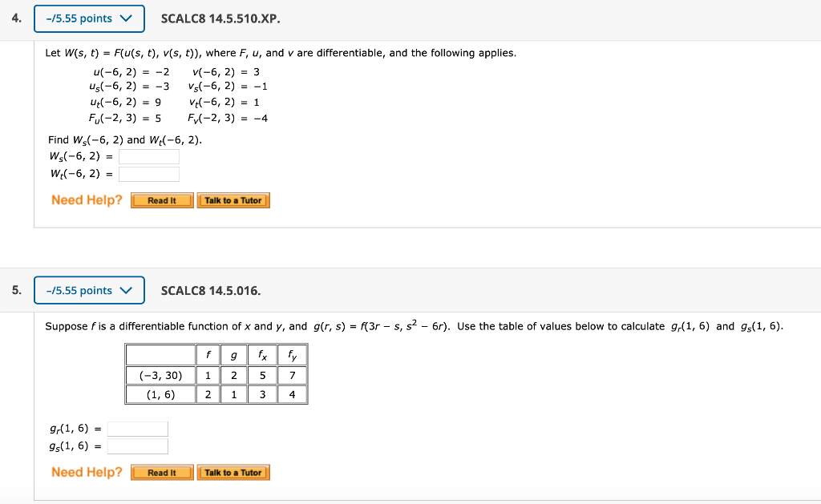Click the Need Help? label on question 5
This screenshot has height=504, width=821.
(86, 472)
